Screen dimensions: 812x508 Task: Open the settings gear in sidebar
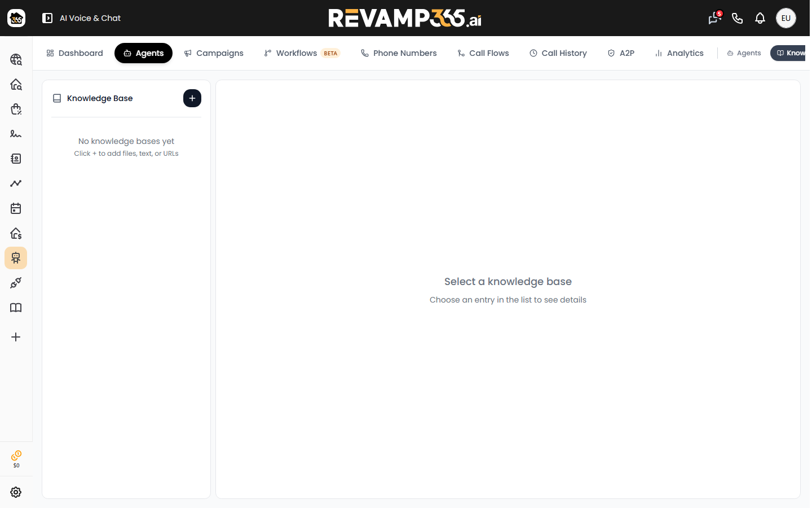point(16,492)
